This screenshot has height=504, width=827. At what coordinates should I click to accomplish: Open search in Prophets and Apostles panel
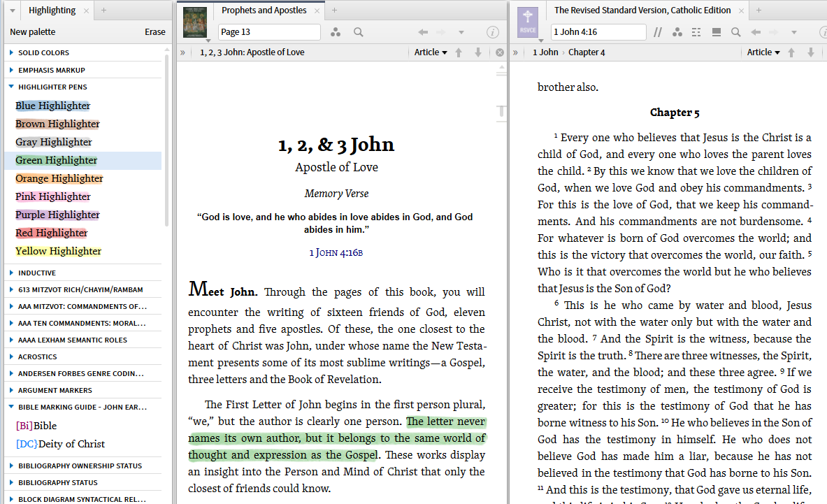[359, 33]
